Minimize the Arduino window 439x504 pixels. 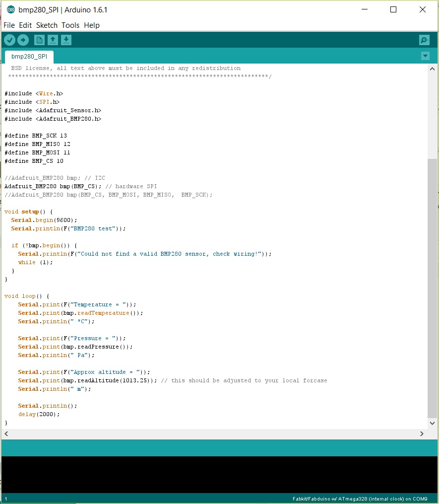[x=365, y=9]
